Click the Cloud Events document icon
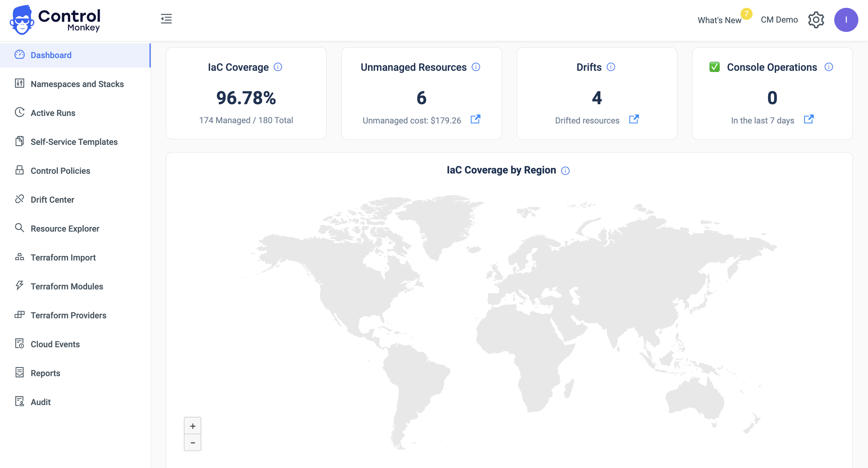The width and height of the screenshot is (868, 468). point(20,344)
